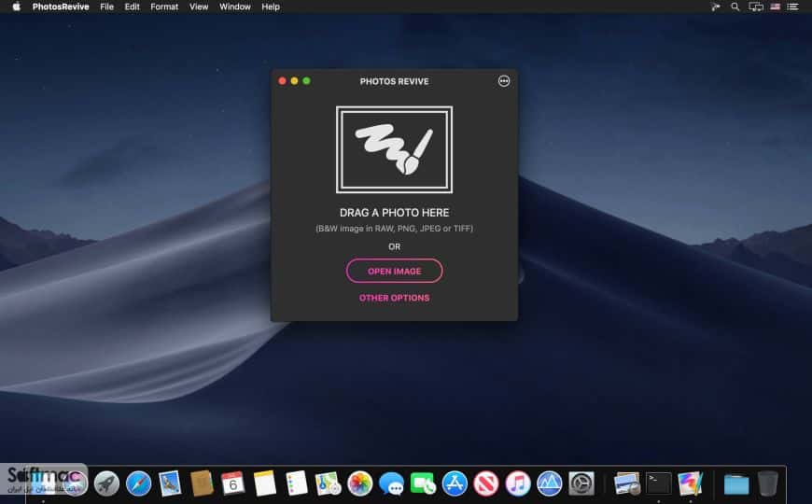
Task: Launch Safari from the dock
Action: [138, 483]
